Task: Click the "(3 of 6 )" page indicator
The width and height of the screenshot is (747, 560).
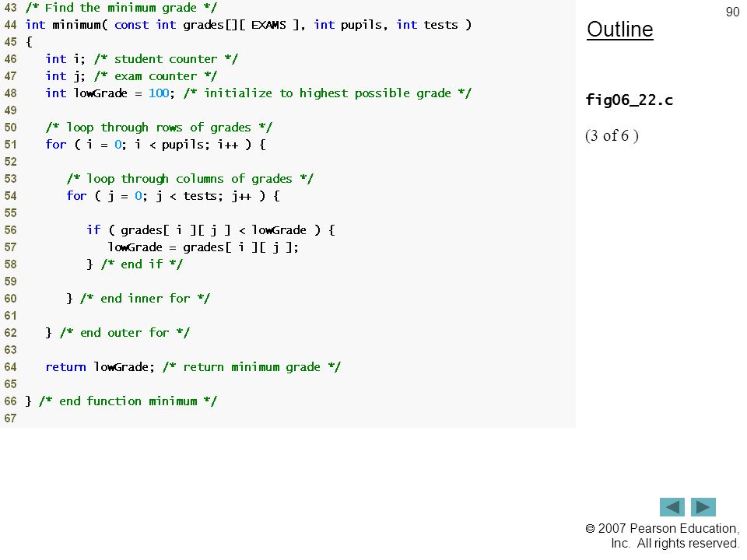Action: click(x=612, y=135)
